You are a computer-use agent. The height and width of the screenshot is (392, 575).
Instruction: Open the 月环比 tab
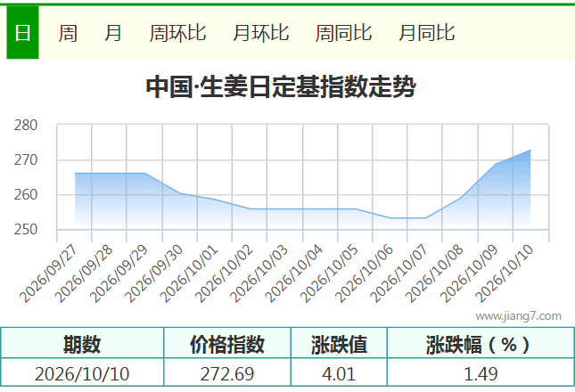tap(260, 33)
